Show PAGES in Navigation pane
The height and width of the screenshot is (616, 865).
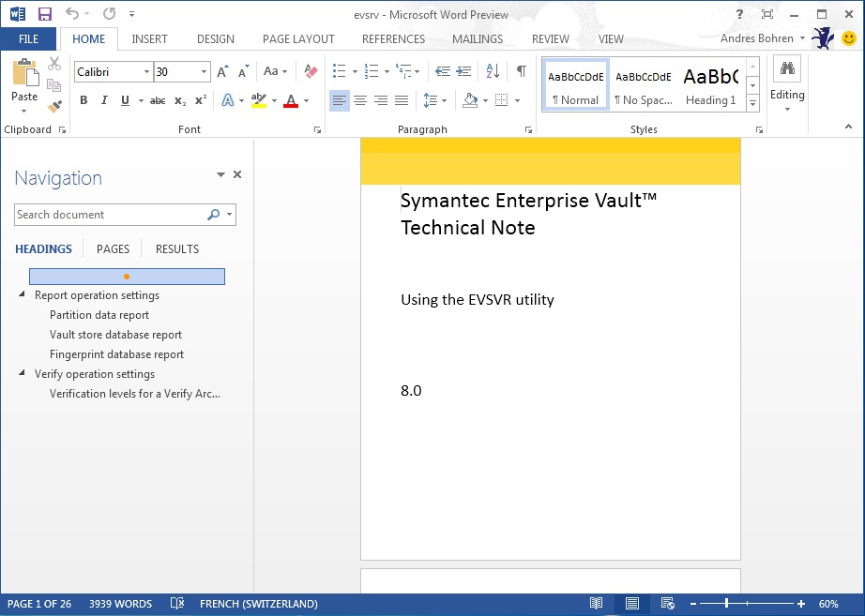click(x=114, y=249)
